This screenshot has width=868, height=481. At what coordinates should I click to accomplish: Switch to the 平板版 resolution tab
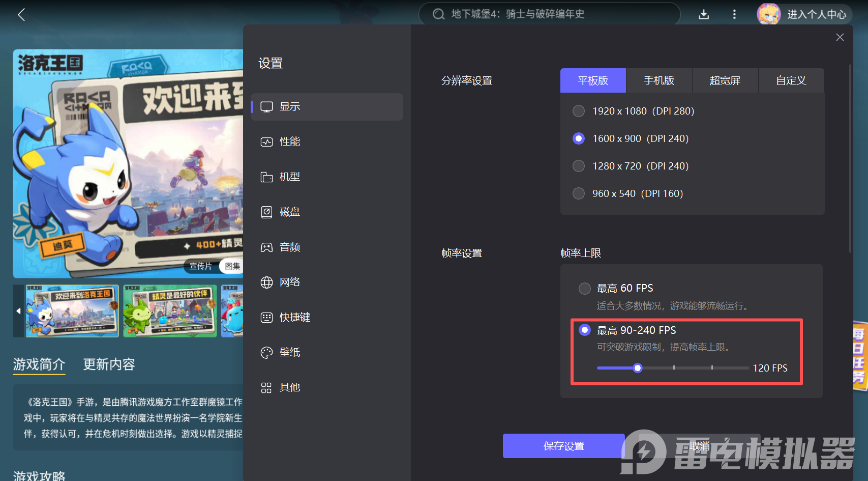tap(593, 80)
